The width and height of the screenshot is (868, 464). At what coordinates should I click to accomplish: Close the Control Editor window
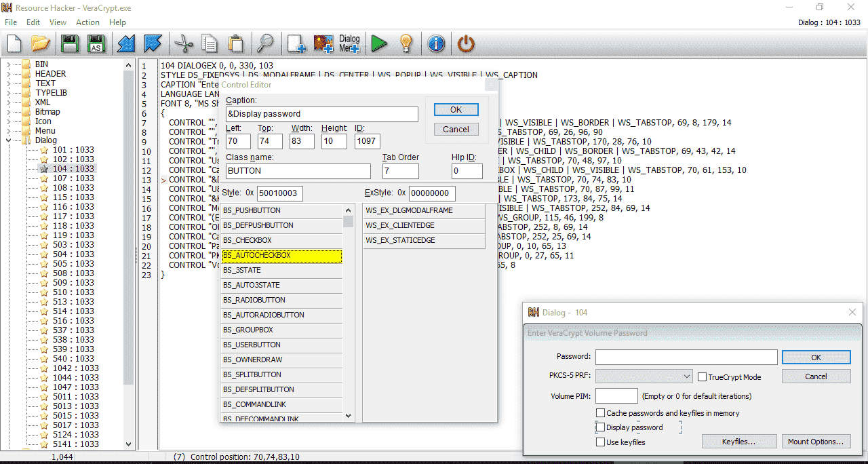[491, 85]
